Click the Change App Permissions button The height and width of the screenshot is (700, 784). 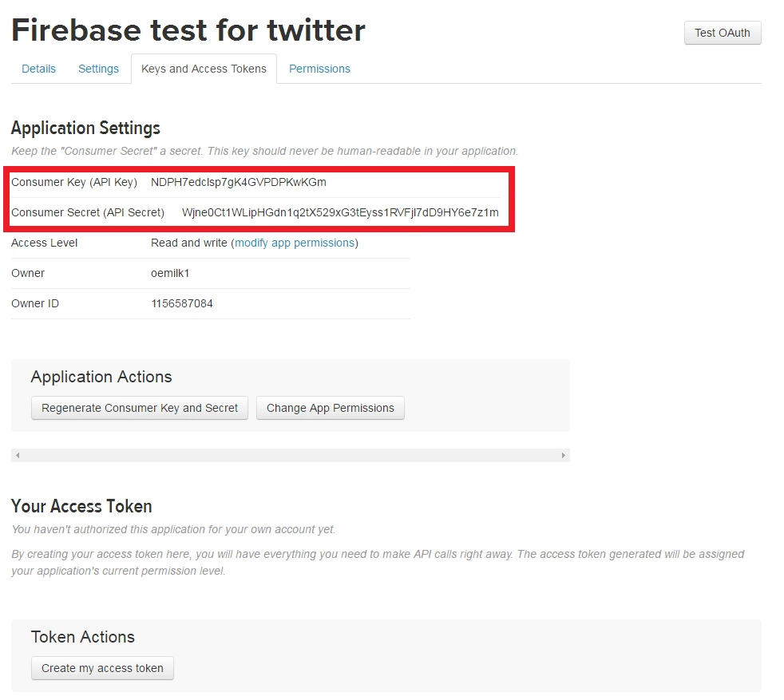tap(330, 408)
